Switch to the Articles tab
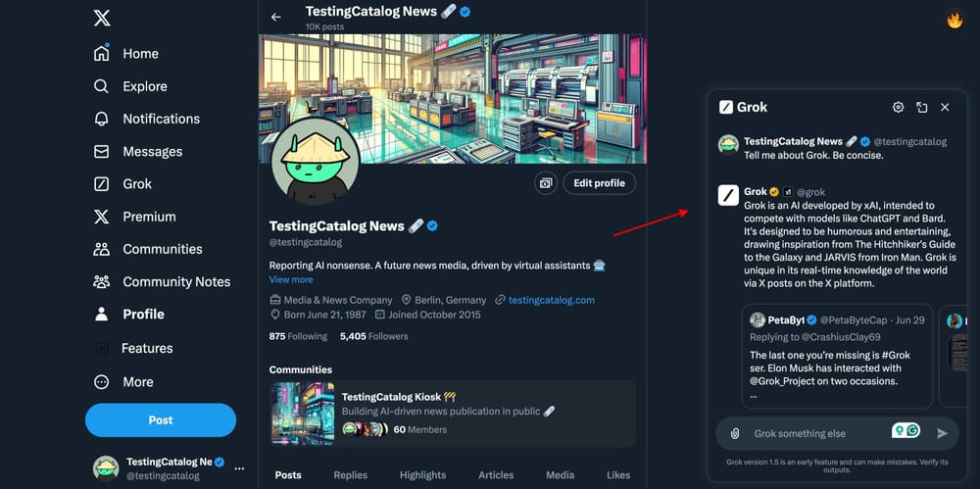Viewport: 980px width, 489px height. (496, 475)
